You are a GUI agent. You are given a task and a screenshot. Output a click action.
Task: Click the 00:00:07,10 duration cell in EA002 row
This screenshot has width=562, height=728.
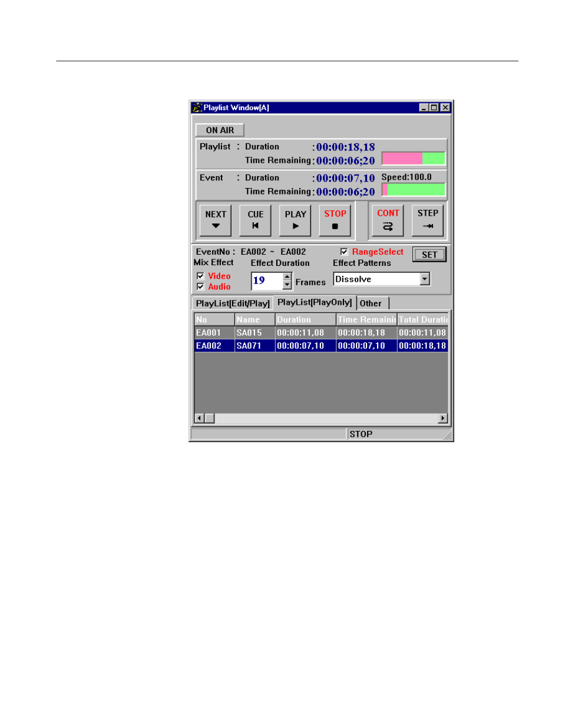click(x=306, y=346)
